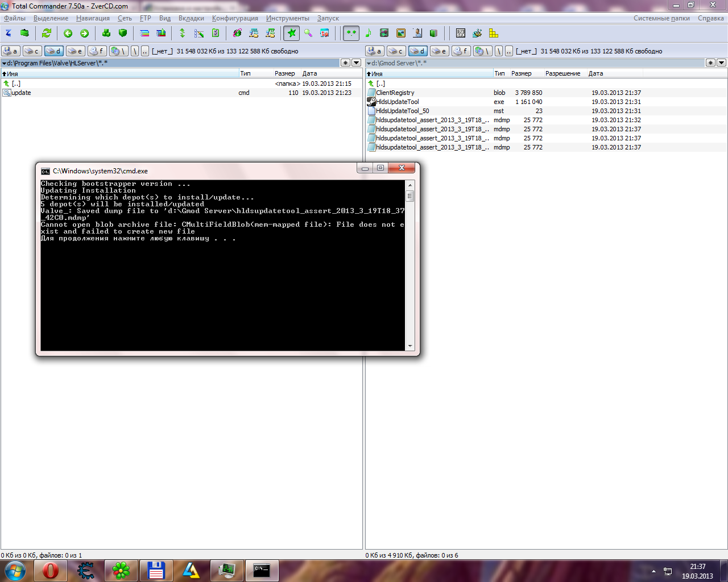Click the synchronize directories double-arrow icon
Screen dimensions: 728x582
point(183,33)
